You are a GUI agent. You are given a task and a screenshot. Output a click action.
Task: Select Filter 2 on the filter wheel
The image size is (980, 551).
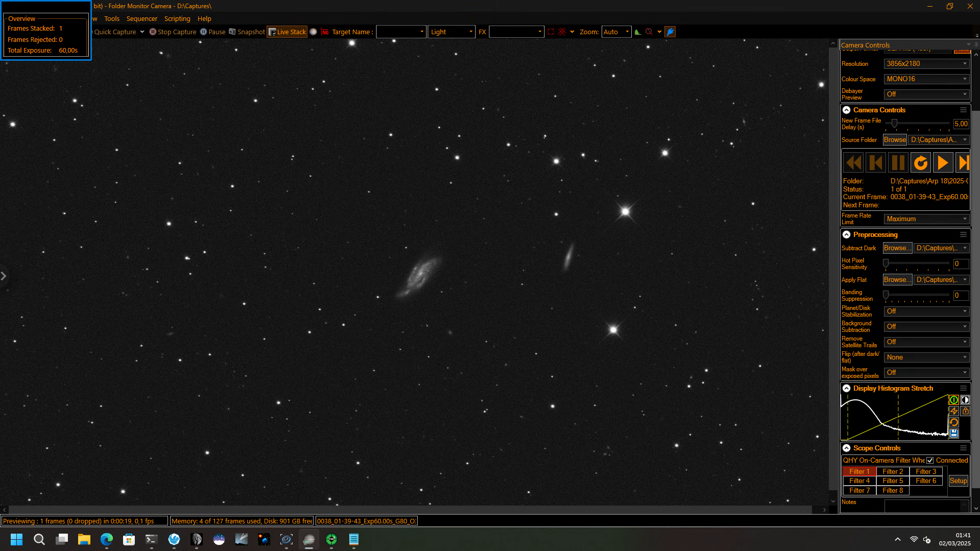[893, 471]
